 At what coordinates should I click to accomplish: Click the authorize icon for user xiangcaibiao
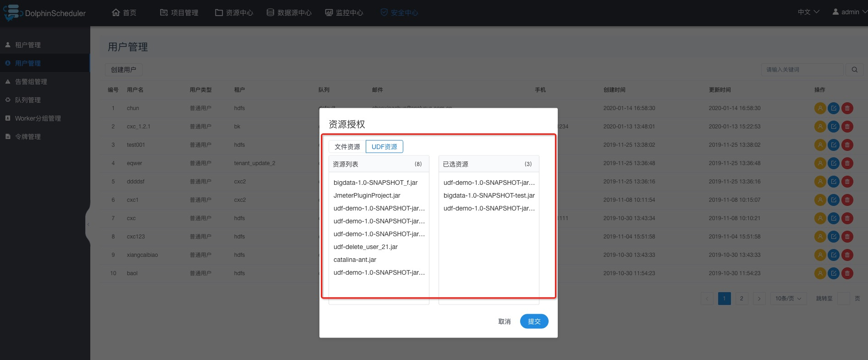pos(820,255)
